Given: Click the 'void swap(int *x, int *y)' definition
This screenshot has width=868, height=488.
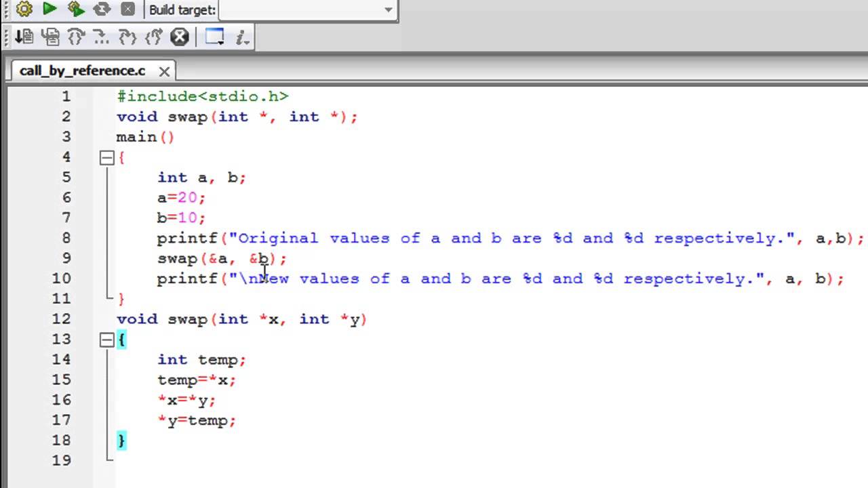Looking at the screenshot, I should (x=241, y=319).
